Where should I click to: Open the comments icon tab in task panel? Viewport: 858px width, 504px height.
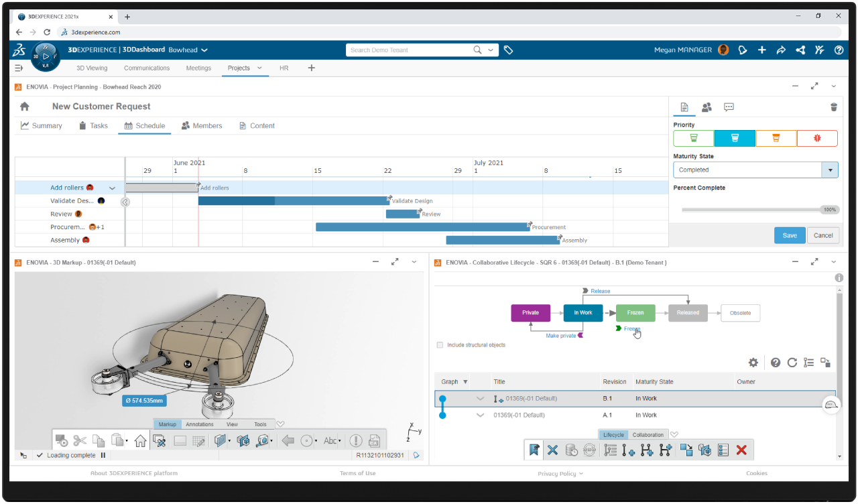729,107
